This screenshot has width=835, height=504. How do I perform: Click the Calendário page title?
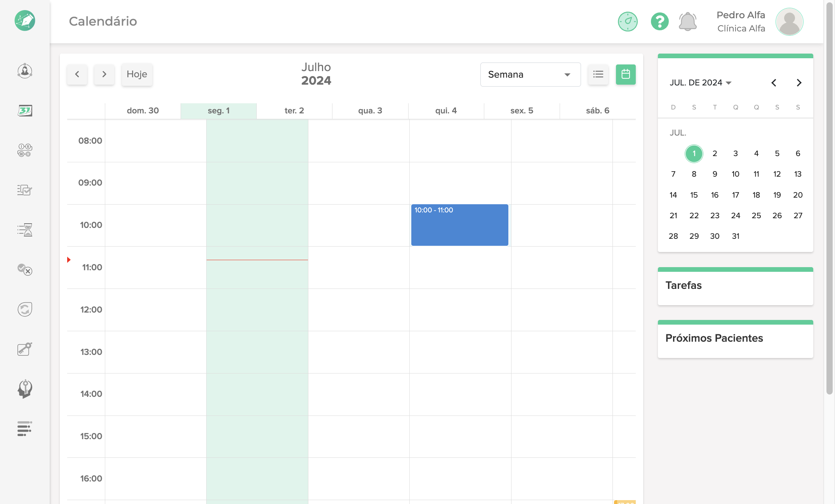103,21
